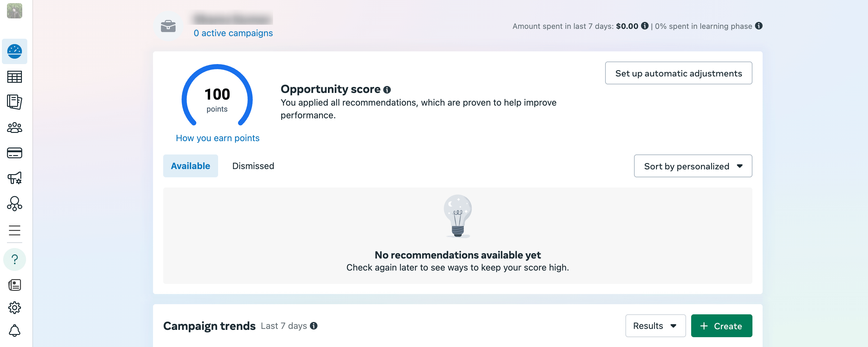Open the Sort by personalized dropdown
The width and height of the screenshot is (868, 347).
point(693,166)
